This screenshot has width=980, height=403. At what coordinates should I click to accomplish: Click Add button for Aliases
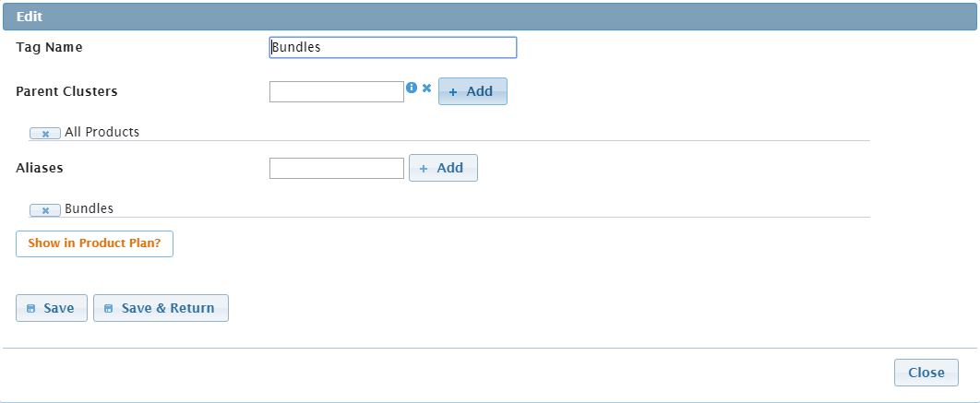tap(442, 168)
